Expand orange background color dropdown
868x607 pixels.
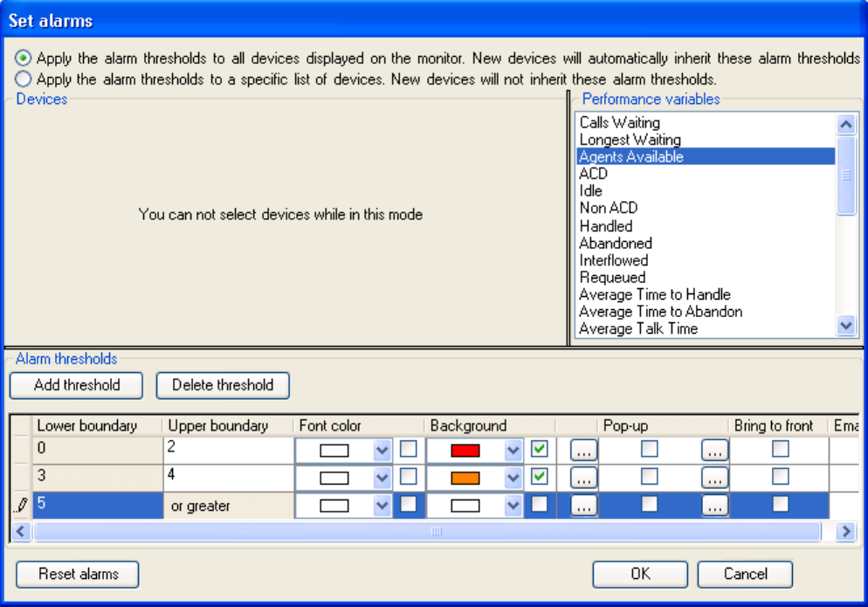coord(513,478)
